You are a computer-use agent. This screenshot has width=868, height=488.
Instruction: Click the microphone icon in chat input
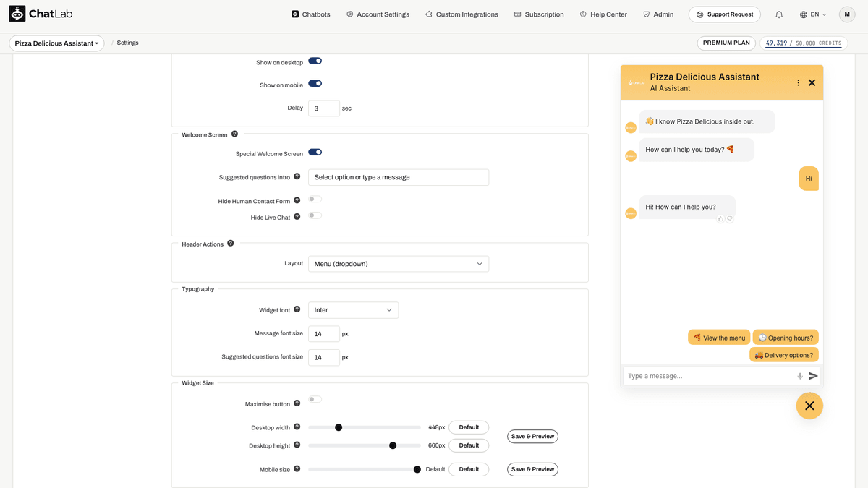click(x=800, y=376)
